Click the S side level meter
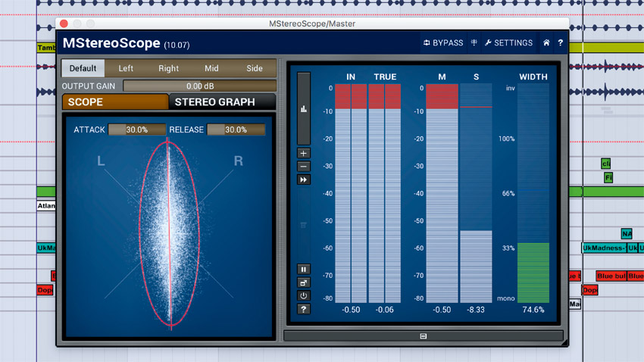644x362 pixels. (476, 193)
